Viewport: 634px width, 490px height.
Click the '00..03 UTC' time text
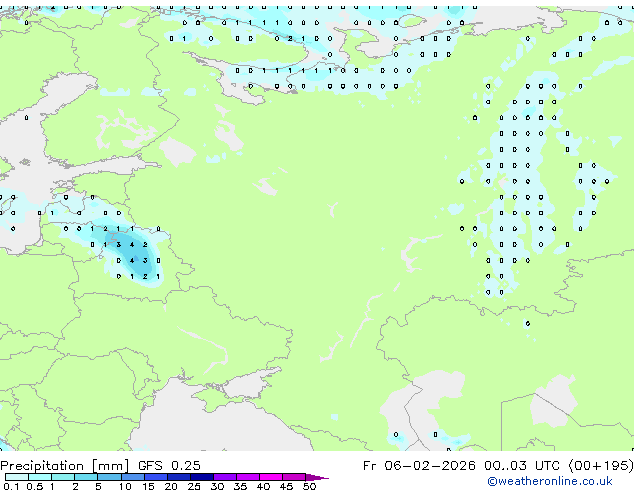tap(522, 466)
